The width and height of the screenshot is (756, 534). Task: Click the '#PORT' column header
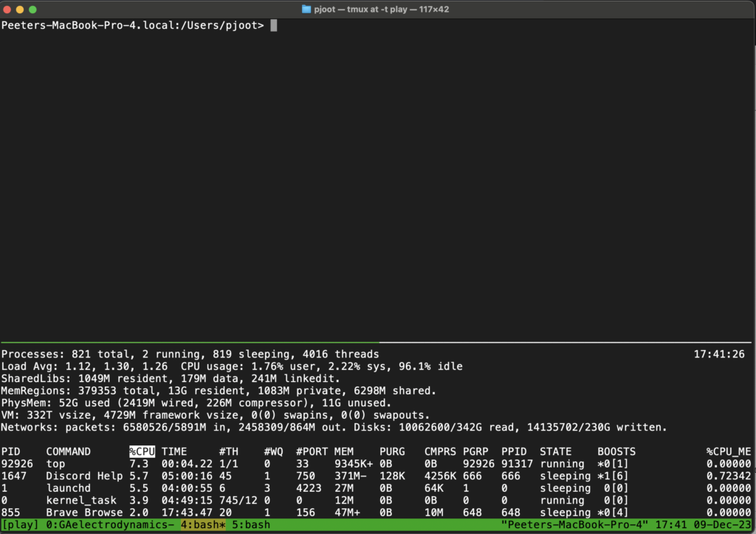(x=312, y=451)
